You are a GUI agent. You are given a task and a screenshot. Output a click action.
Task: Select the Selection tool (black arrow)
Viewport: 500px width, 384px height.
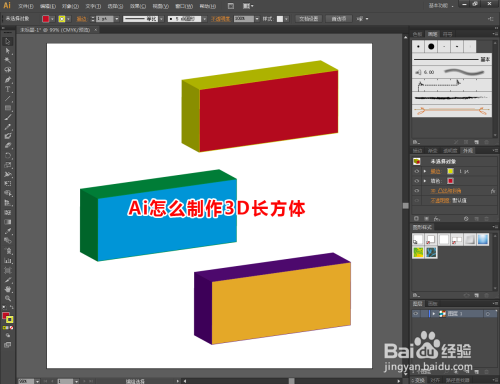[x=8, y=41]
